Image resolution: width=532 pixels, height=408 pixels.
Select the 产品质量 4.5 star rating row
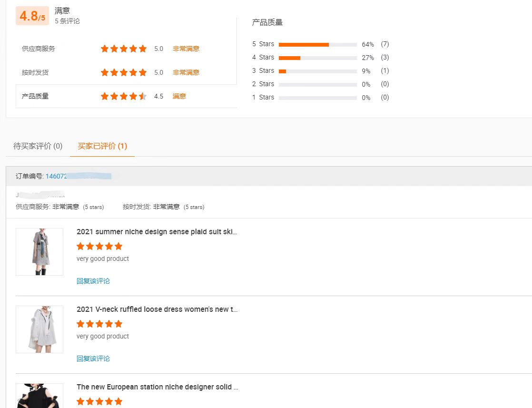click(x=126, y=96)
